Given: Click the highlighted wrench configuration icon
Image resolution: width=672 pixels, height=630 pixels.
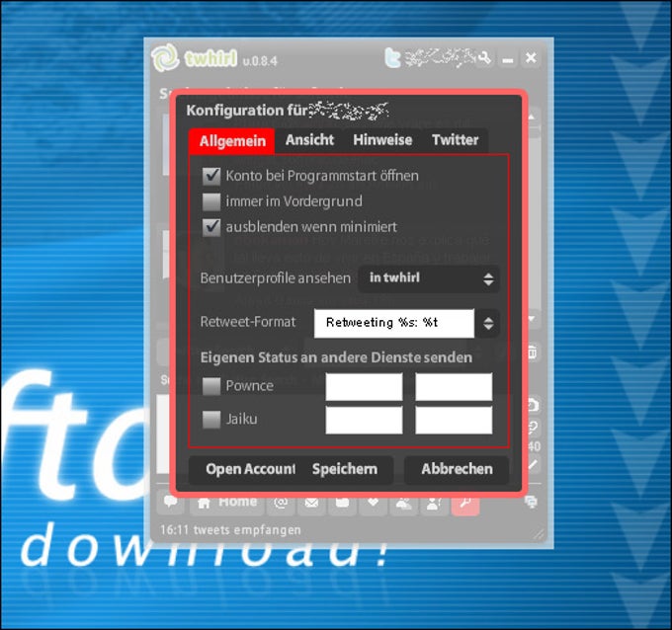Looking at the screenshot, I should [x=465, y=504].
